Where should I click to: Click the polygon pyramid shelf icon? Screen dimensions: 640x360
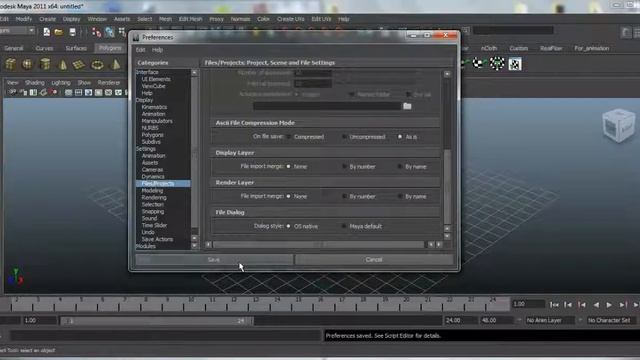(116, 64)
